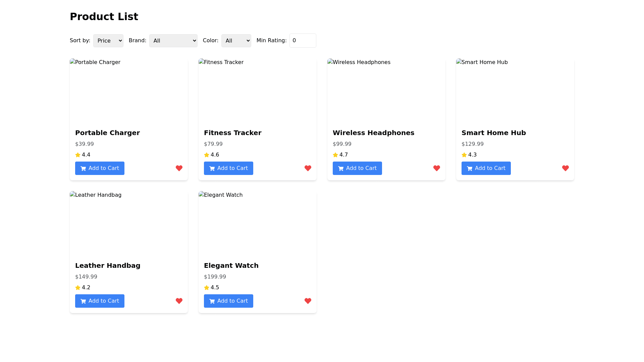Click Leather Handbag heart icon

click(179, 301)
